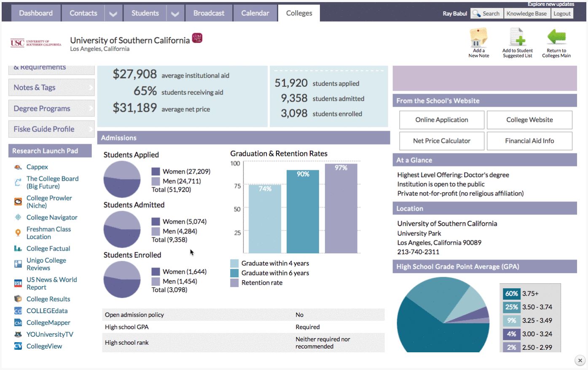588x370 pixels.
Task: Click the Open admission policy row
Action: tap(243, 315)
